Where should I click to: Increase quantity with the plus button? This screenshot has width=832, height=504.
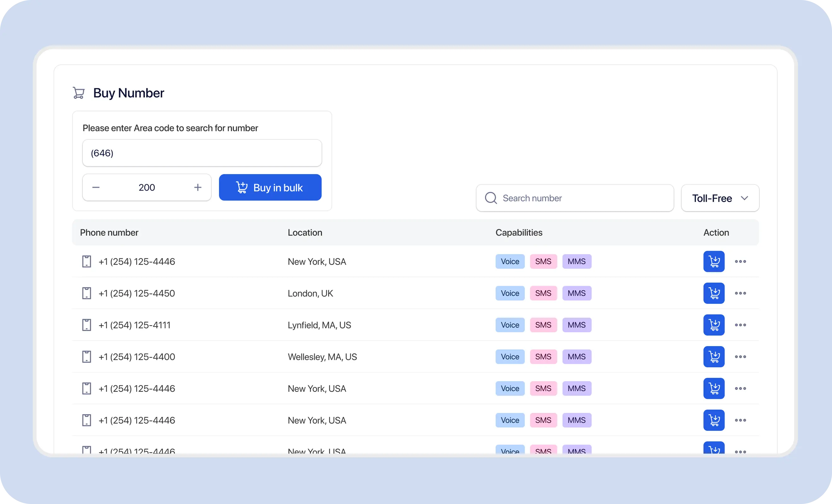coord(198,187)
